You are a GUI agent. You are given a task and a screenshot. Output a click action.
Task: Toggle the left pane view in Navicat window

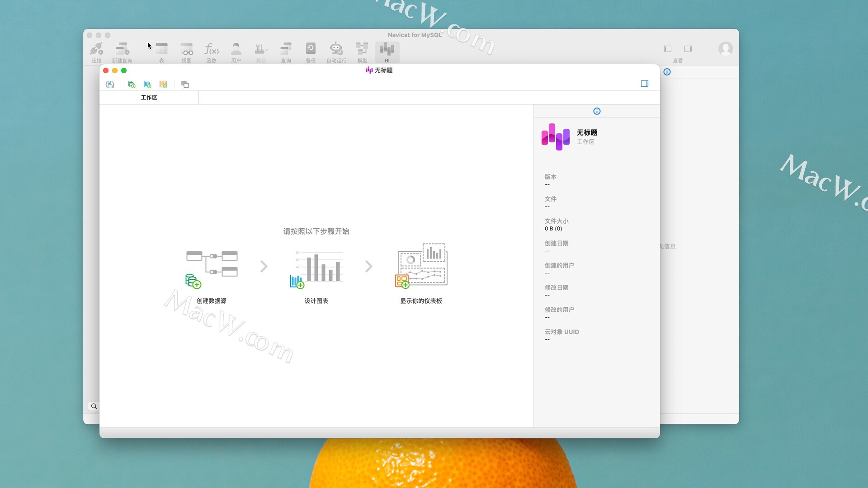[668, 49]
